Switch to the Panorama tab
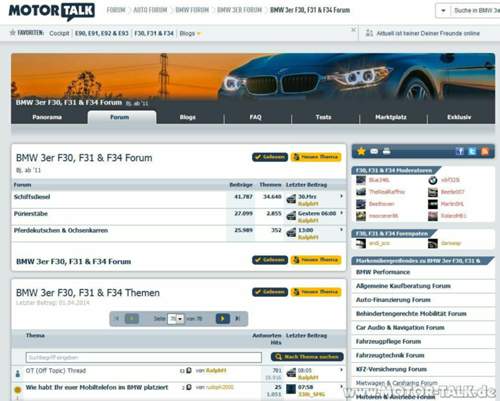Viewport: 500px width, 401px height. (47, 117)
